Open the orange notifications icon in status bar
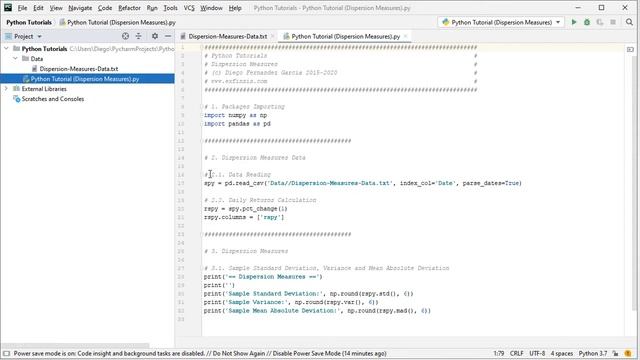Viewport: 640px width, 360px height. [x=628, y=353]
